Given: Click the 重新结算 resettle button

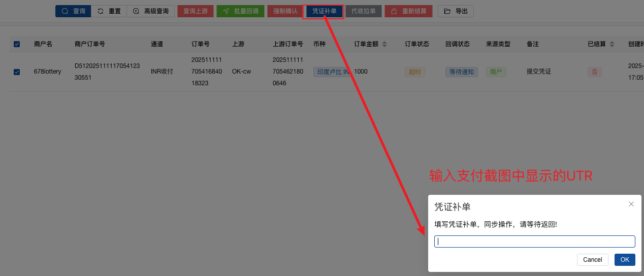Looking at the screenshot, I should 408,11.
